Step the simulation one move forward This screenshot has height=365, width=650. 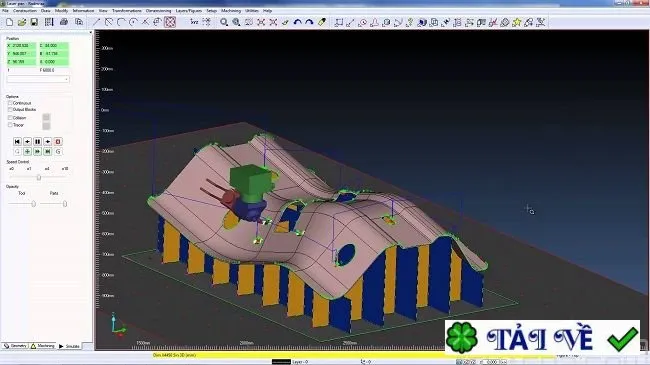48,142
